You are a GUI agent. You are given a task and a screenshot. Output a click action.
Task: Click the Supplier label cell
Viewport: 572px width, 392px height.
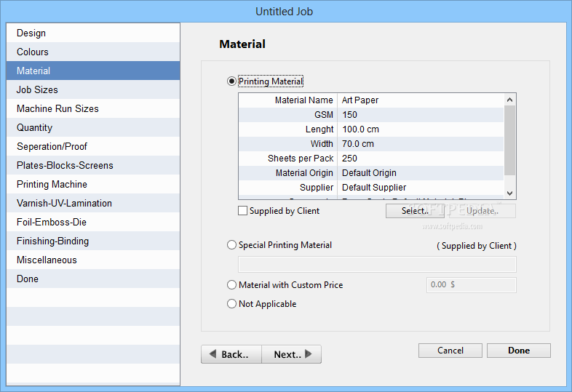[288, 188]
